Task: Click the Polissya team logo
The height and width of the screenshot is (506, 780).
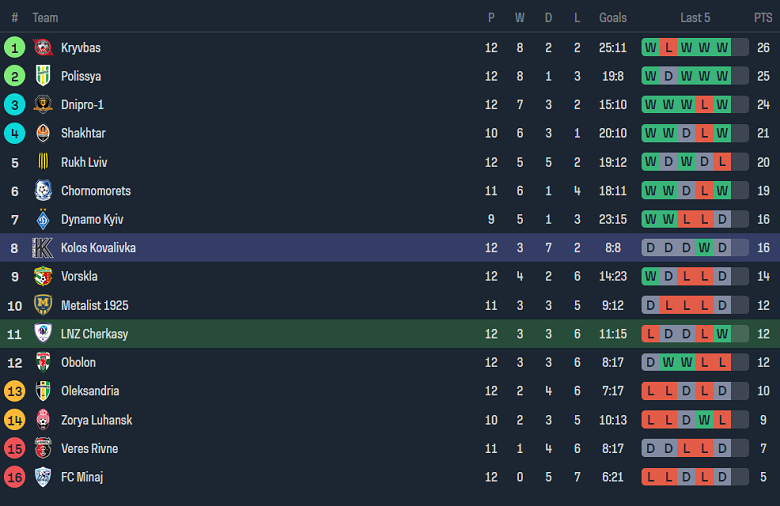Action: coord(43,76)
